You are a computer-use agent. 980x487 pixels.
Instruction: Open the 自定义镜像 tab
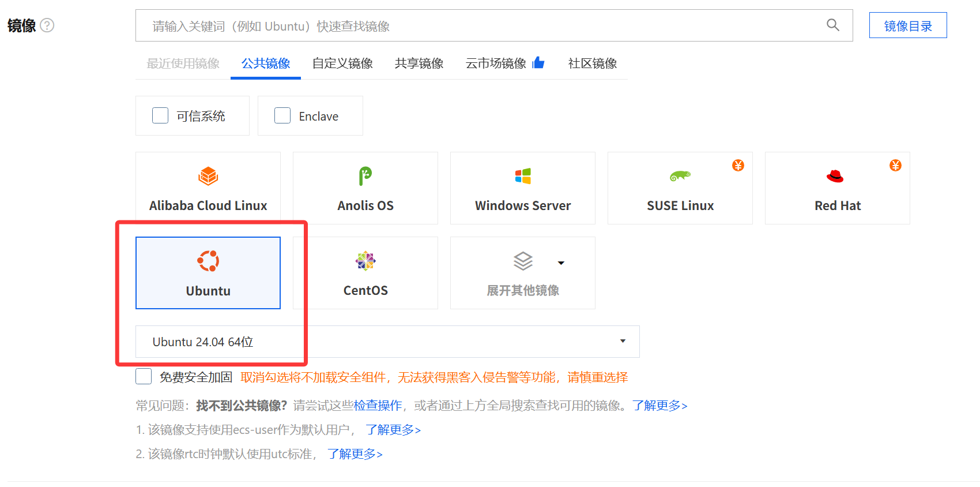(x=342, y=63)
